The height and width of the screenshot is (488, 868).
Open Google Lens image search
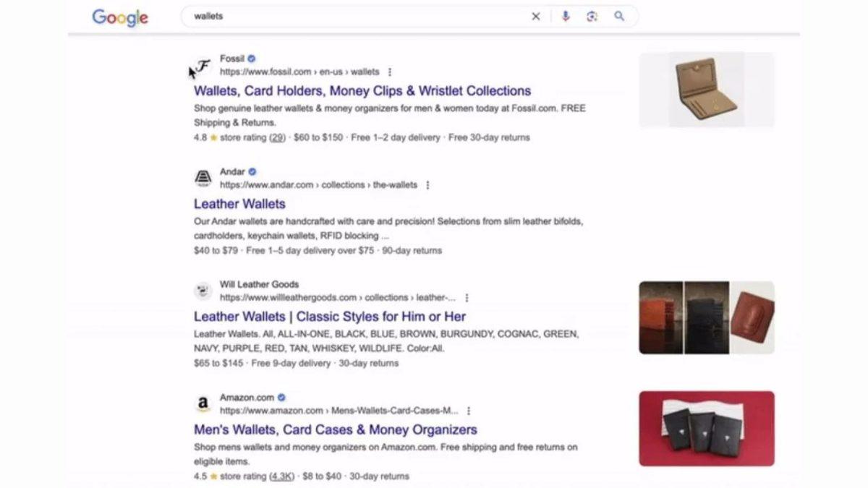(593, 16)
